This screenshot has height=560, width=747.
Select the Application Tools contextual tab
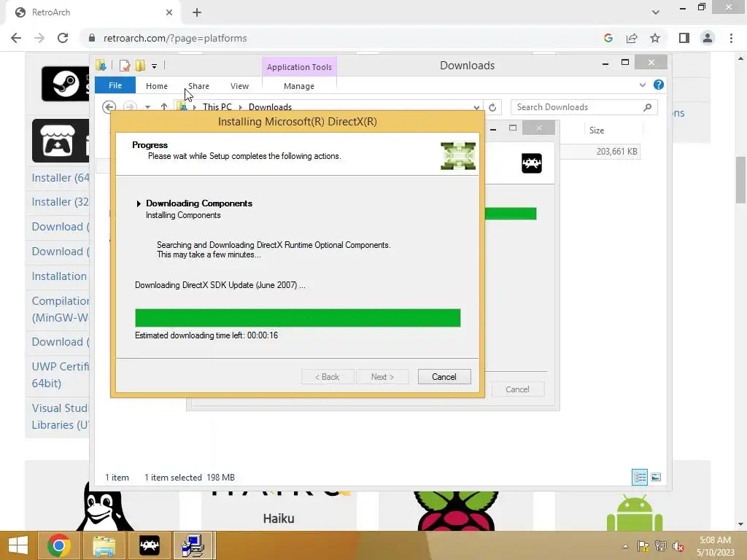click(299, 67)
